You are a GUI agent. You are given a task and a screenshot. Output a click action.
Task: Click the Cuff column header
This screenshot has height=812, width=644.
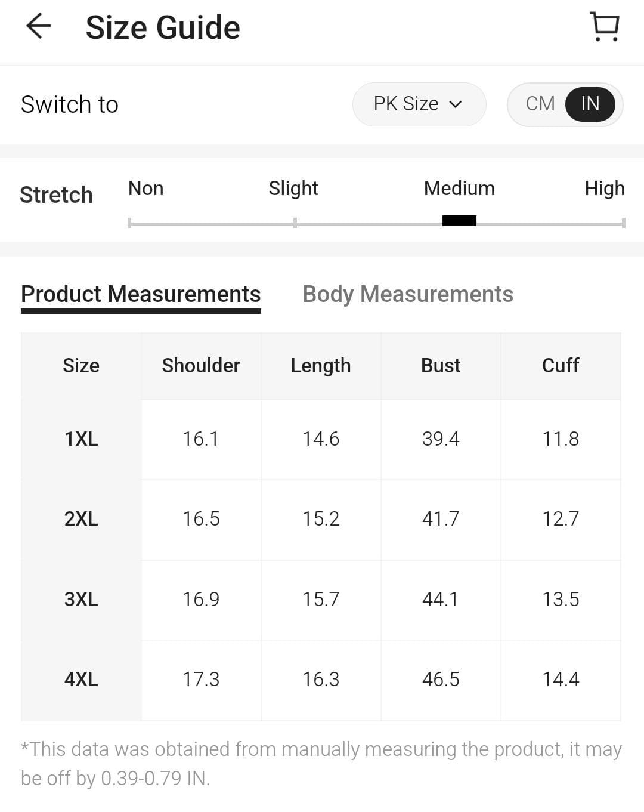tap(561, 365)
